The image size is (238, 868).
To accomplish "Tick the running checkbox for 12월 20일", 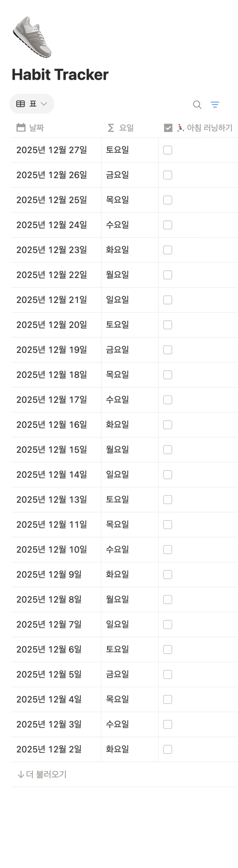I will (x=168, y=325).
